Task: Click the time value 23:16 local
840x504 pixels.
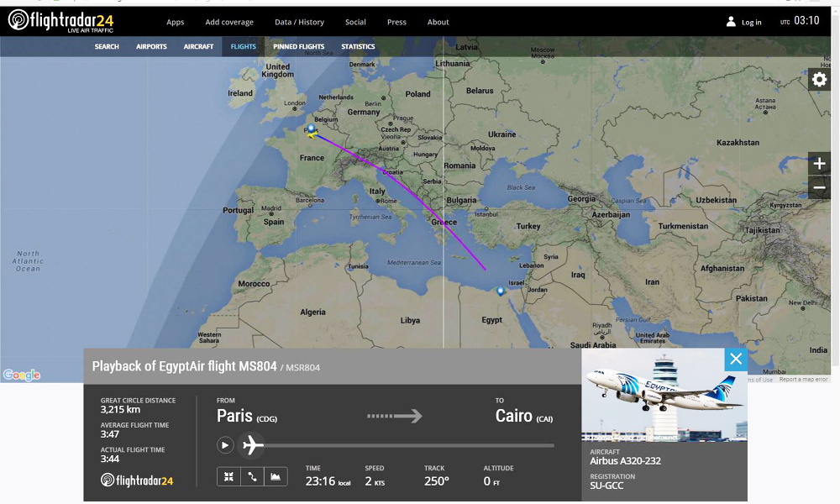Action: click(328, 481)
